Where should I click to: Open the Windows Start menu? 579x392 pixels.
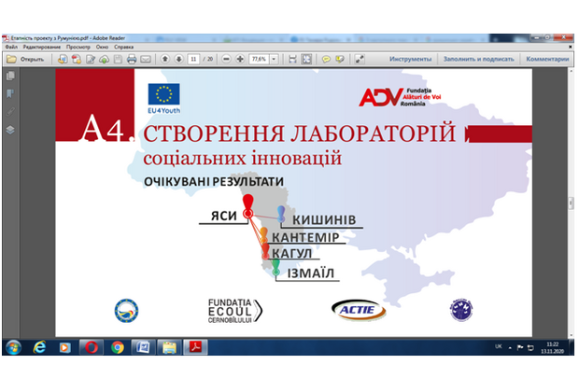coord(14,347)
